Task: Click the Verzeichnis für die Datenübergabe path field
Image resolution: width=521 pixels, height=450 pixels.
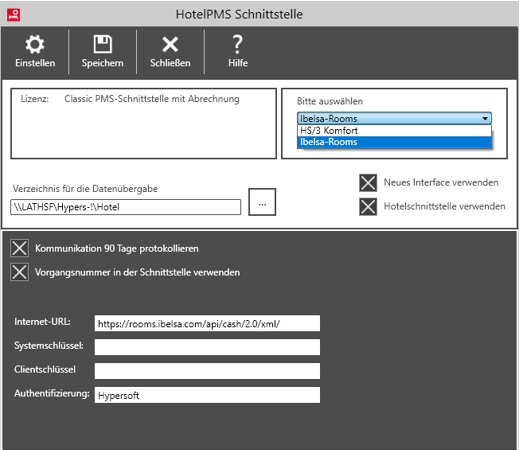Action: pyautogui.click(x=126, y=207)
